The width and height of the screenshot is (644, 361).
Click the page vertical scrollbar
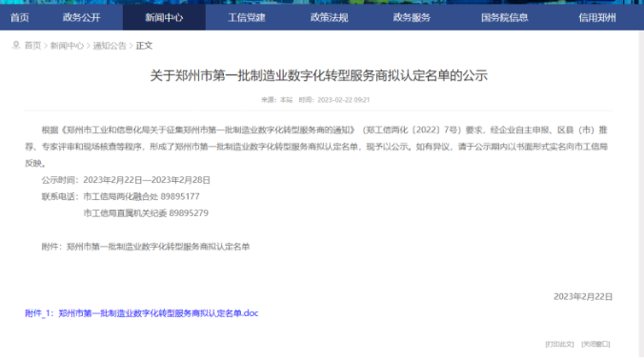[x=641, y=195]
